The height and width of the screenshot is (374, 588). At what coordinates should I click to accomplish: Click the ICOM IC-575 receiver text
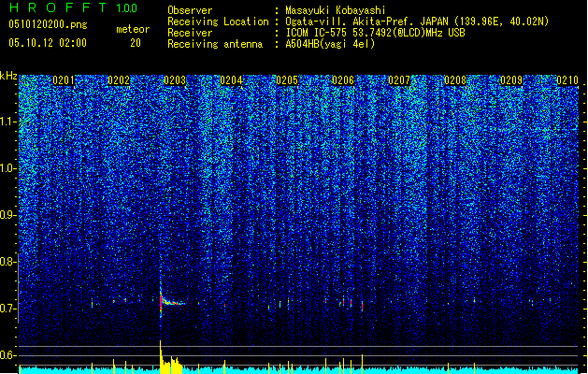(375, 33)
